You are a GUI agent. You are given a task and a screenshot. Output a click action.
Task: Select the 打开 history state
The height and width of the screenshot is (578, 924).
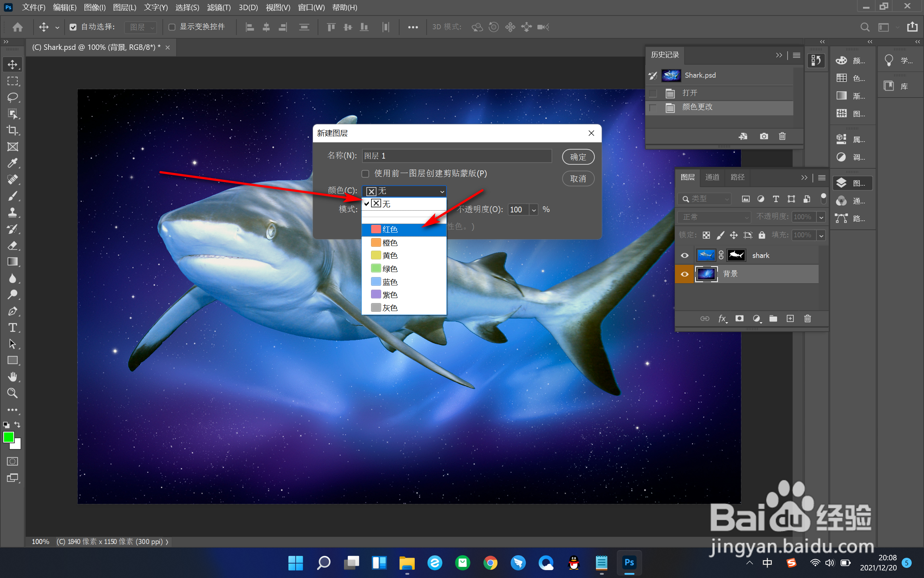point(720,93)
